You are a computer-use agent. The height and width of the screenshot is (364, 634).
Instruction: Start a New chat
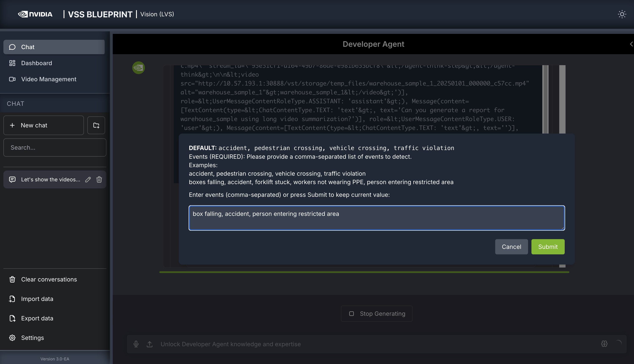point(44,125)
